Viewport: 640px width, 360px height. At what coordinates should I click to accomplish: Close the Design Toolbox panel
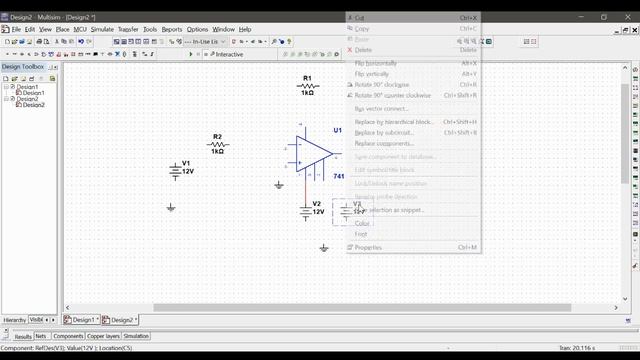pos(56,67)
